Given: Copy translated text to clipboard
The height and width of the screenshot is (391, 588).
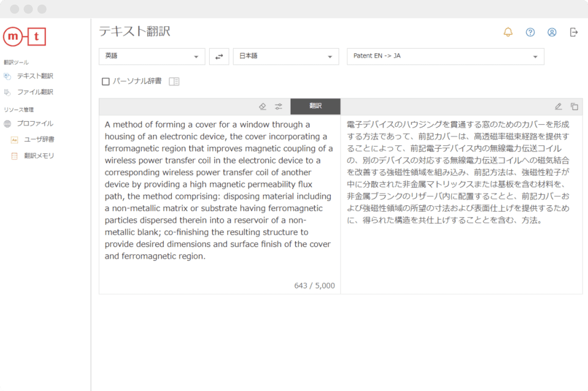Looking at the screenshot, I should pos(574,107).
